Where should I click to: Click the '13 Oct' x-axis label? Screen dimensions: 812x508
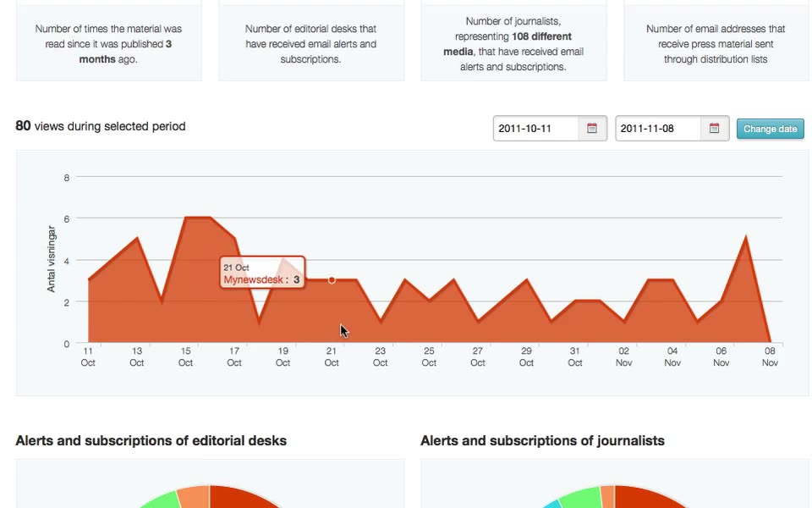[x=137, y=356]
